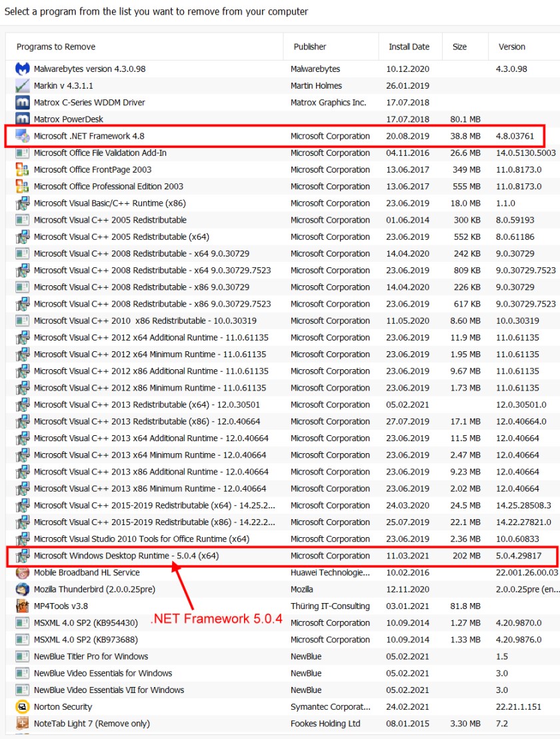Click the Visual Studio 2010 Tools for Office icon
This screenshot has height=739, width=560.
[x=22, y=538]
